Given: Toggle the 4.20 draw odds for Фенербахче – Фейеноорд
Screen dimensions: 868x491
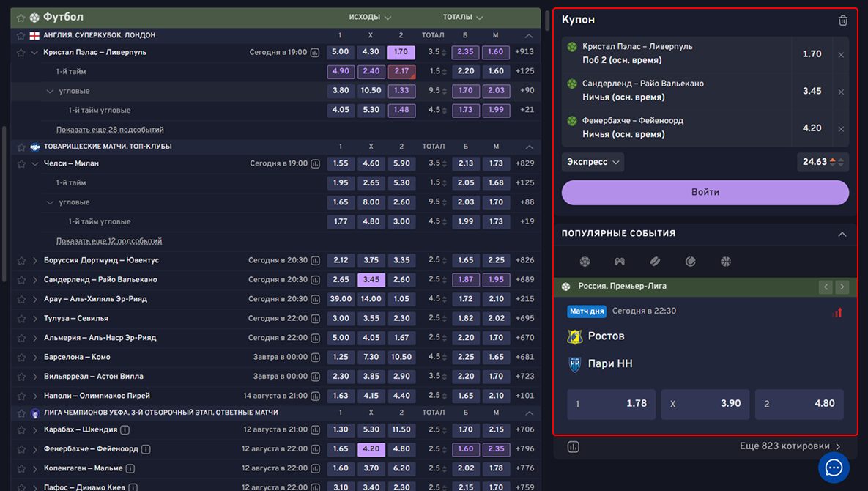Looking at the screenshot, I should click(x=371, y=449).
